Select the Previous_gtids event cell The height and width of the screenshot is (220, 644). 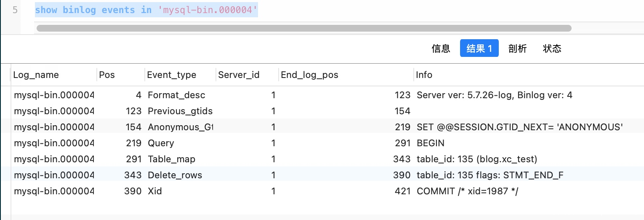coord(180,111)
